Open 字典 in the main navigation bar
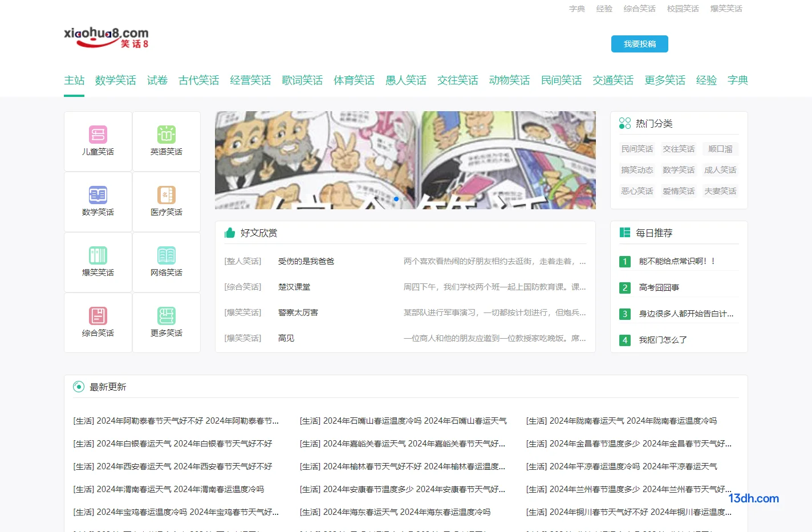Screen dimensions: 812x532 738,80
